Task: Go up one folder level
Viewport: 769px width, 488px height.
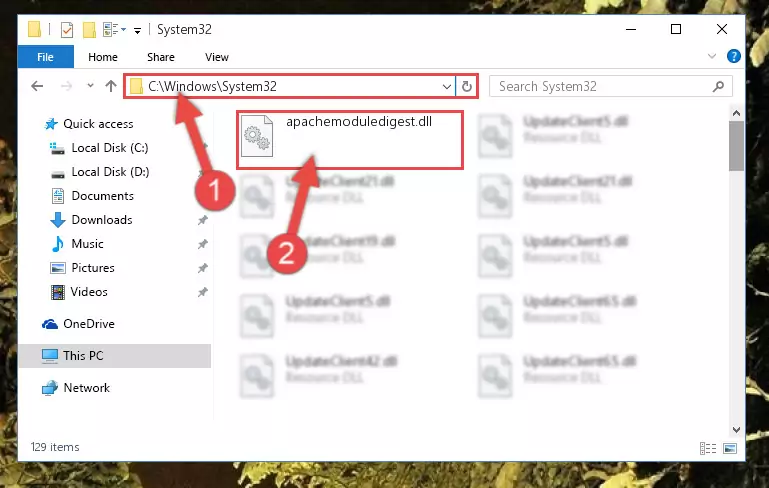Action: click(x=111, y=86)
